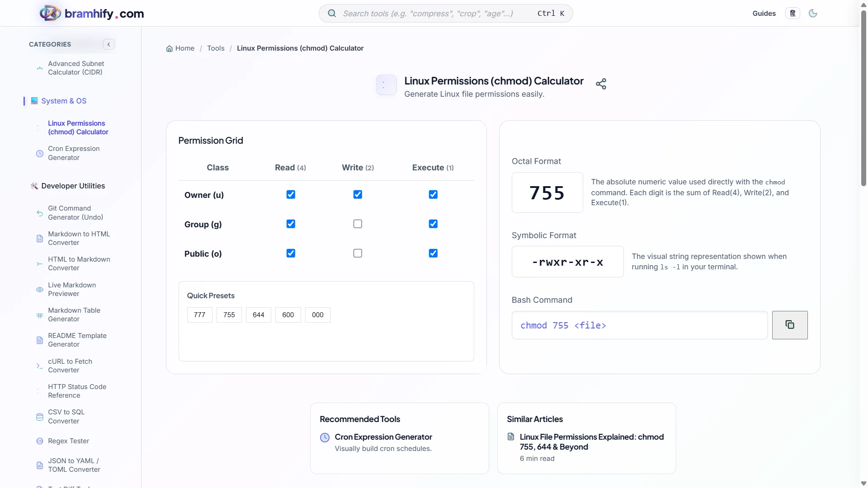The height and width of the screenshot is (488, 868).
Task: Uncheck Public read permission
Action: 291,253
